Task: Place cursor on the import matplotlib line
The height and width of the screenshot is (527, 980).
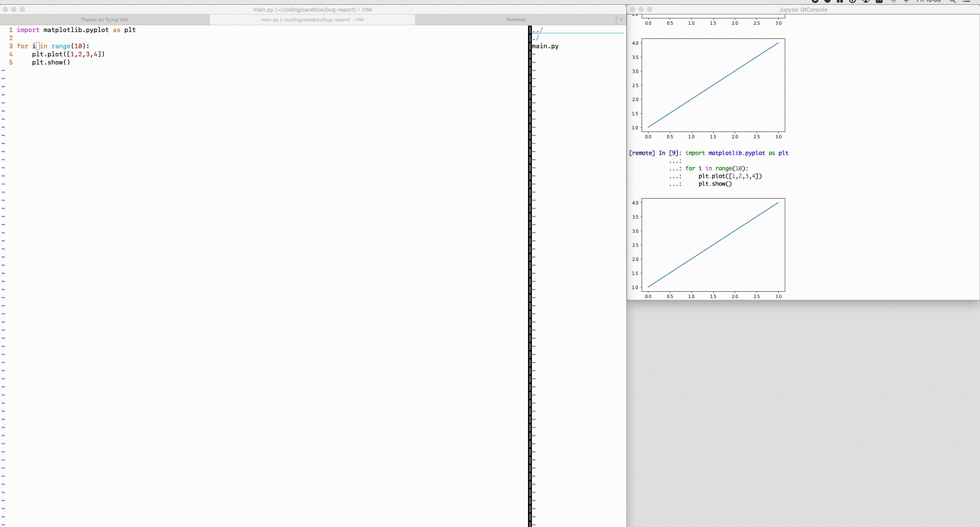Action: point(76,30)
